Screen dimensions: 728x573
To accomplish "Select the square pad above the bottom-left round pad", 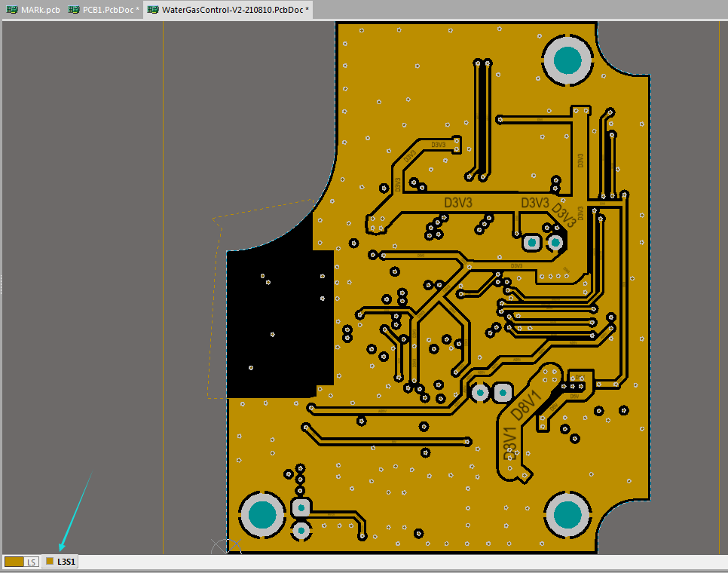I will coord(301,506).
